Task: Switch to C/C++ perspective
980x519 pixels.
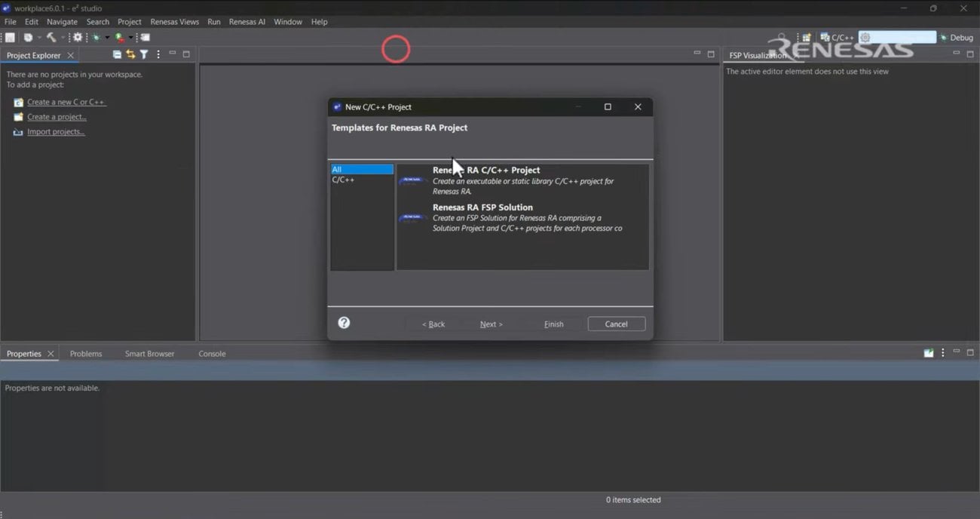Action: (838, 37)
